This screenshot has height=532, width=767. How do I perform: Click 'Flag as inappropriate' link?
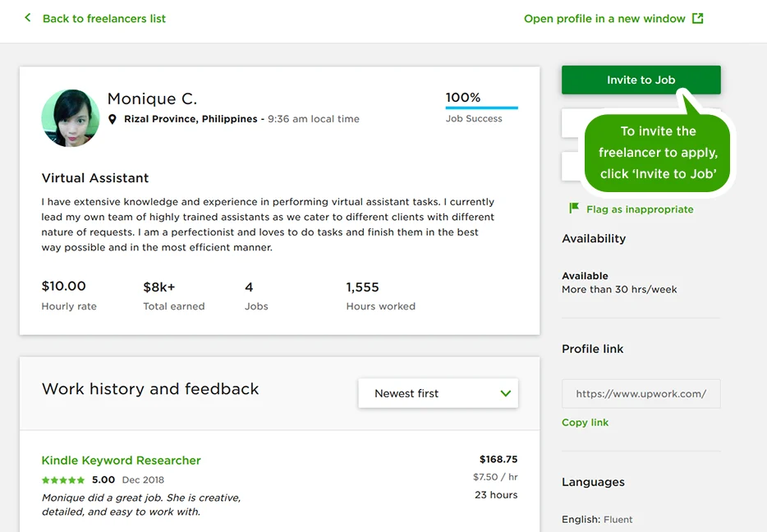pos(640,209)
